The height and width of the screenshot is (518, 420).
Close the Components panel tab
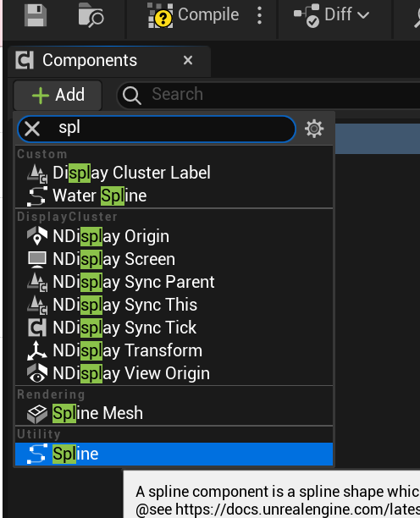pos(188,60)
